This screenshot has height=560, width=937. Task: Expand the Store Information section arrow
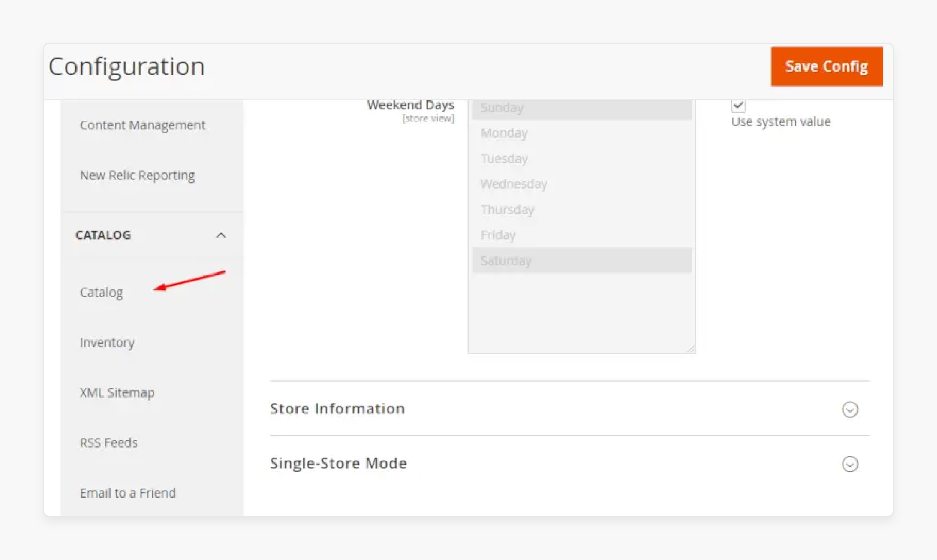pos(850,410)
